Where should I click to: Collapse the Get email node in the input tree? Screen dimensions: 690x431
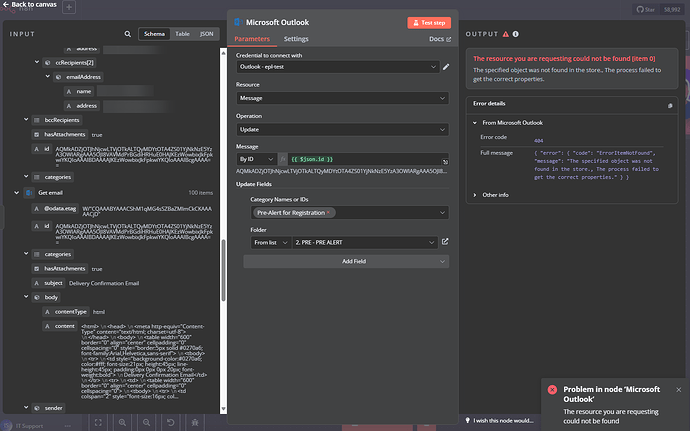click(x=16, y=192)
